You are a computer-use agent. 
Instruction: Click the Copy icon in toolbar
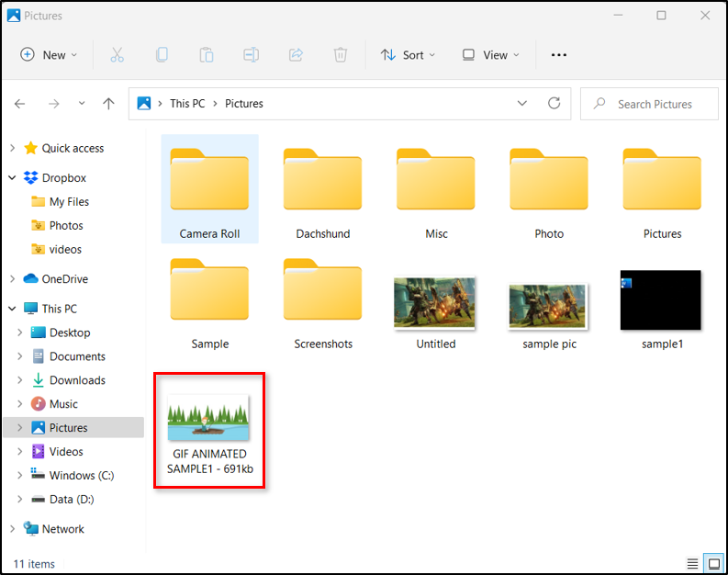162,55
